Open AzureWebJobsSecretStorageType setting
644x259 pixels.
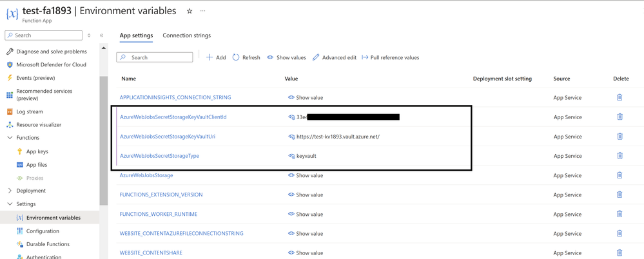pos(159,156)
